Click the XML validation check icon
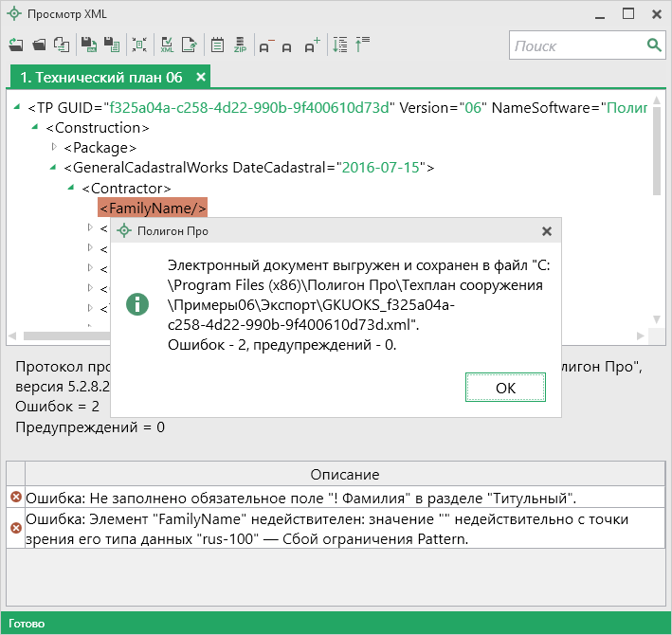This screenshot has height=635, width=672. (167, 45)
